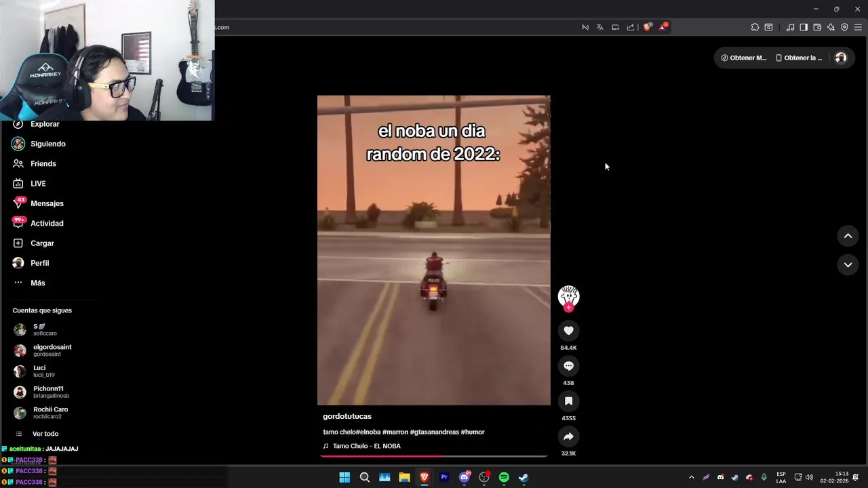The height and width of the screenshot is (488, 868).
Task: Open Adobe Premiere Pro from the taskbar
Action: coord(444,477)
